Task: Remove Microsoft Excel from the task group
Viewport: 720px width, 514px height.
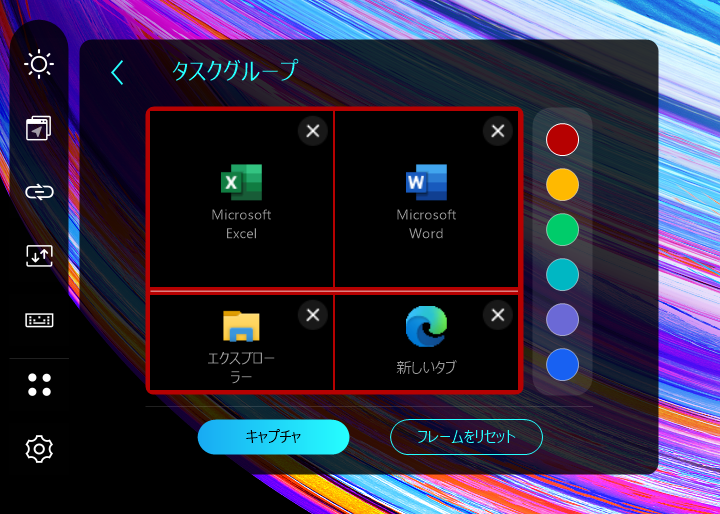Action: [313, 131]
